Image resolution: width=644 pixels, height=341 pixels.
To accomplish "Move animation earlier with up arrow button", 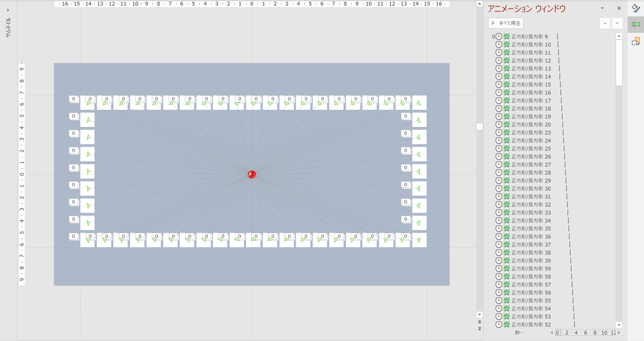I will tap(605, 23).
